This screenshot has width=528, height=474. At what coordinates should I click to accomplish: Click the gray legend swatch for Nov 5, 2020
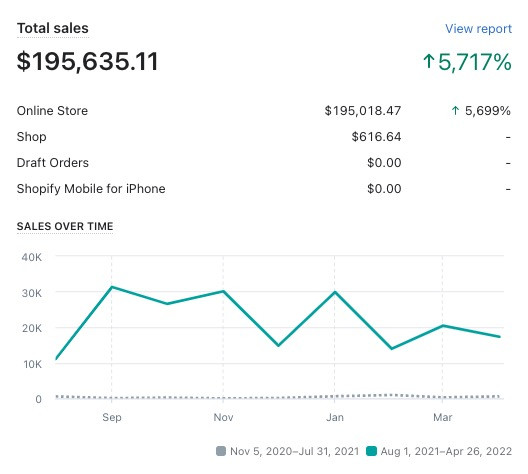(x=221, y=451)
